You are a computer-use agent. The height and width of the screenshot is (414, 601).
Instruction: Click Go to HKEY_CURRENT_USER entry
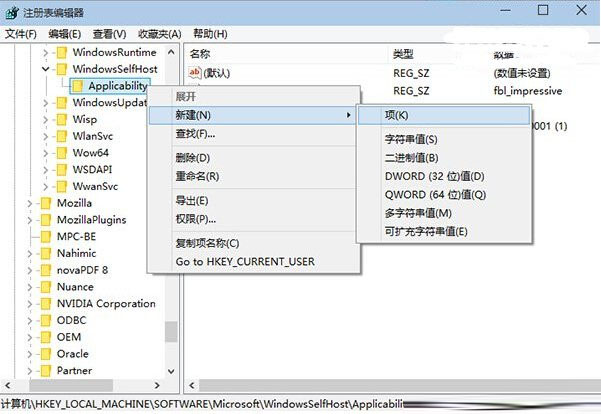pyautogui.click(x=244, y=261)
